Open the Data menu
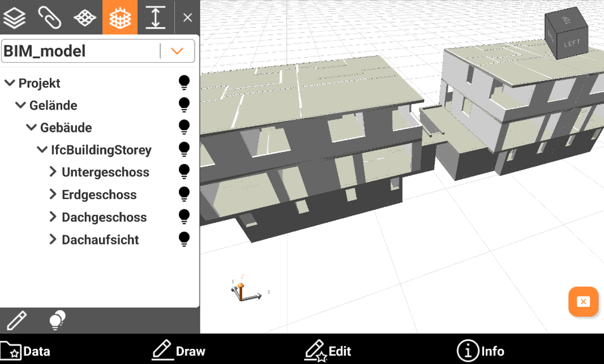Screen dimensions: 604x364 25,351
